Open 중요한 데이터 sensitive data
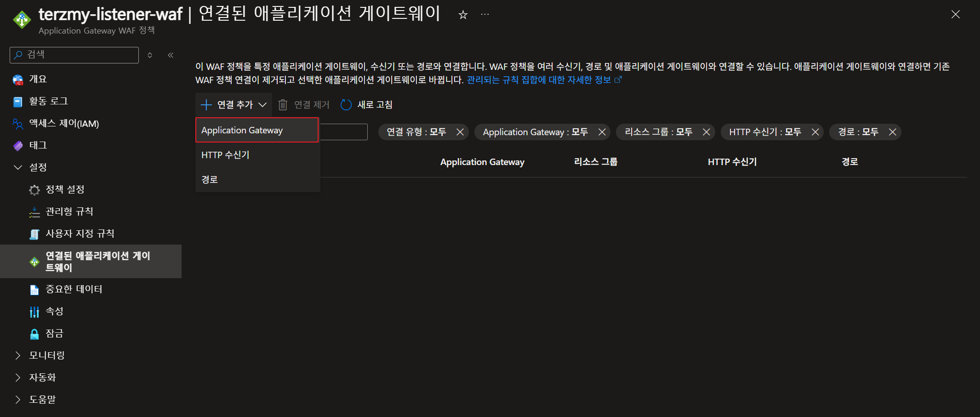The image size is (980, 417). pyautogui.click(x=74, y=289)
